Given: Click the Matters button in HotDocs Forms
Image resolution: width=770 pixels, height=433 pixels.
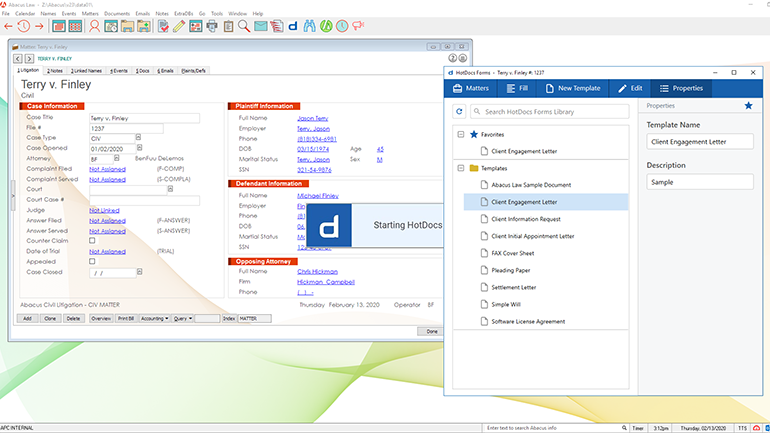Looking at the screenshot, I should 470,88.
